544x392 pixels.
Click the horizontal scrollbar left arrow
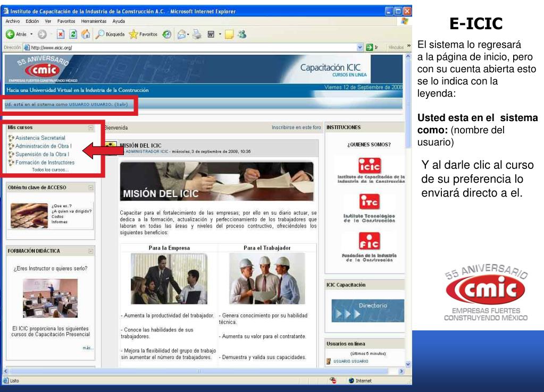tap(5, 371)
